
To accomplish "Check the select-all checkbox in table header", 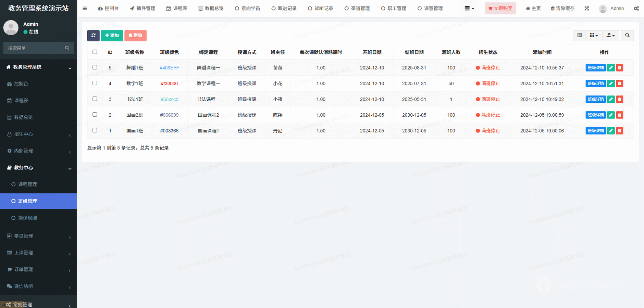I will point(95,52).
